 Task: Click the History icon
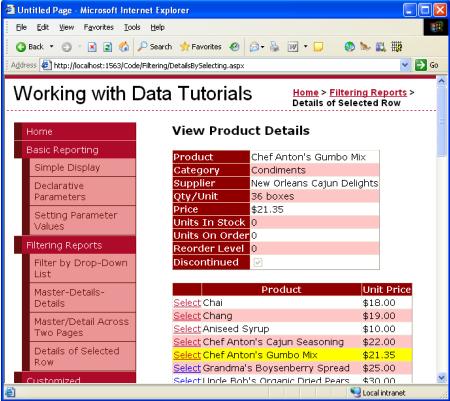[235, 47]
